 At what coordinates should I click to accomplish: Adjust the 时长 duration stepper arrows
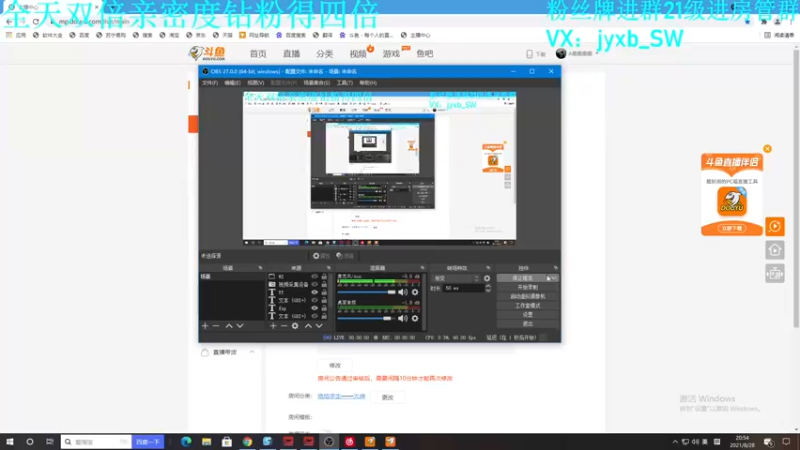pos(488,288)
